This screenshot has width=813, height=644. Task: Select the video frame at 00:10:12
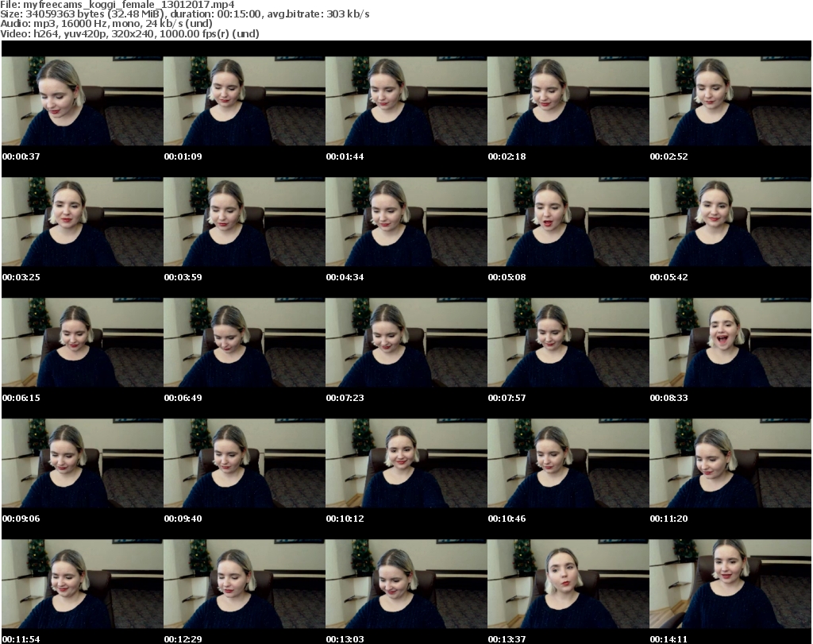406,463
